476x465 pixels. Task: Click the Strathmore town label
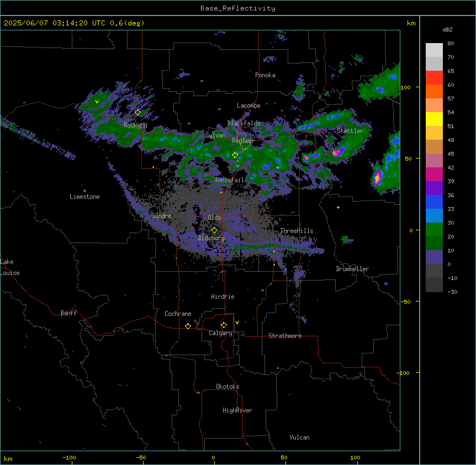coord(285,336)
